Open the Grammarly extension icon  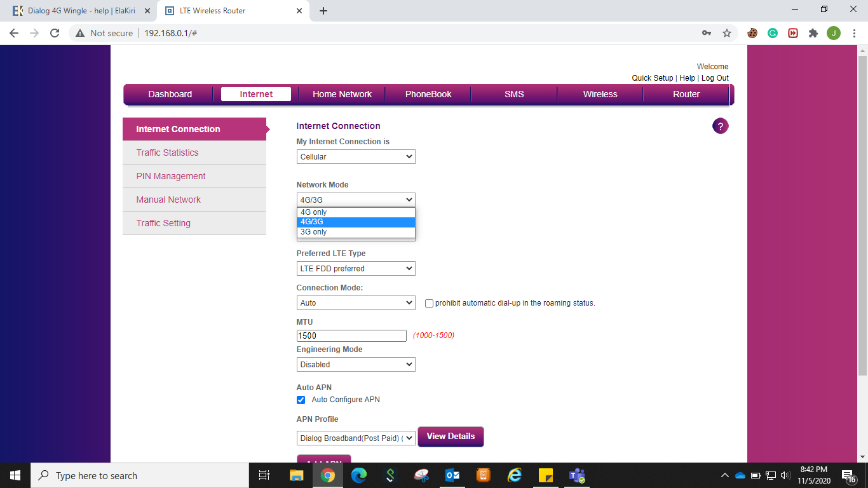coord(773,33)
